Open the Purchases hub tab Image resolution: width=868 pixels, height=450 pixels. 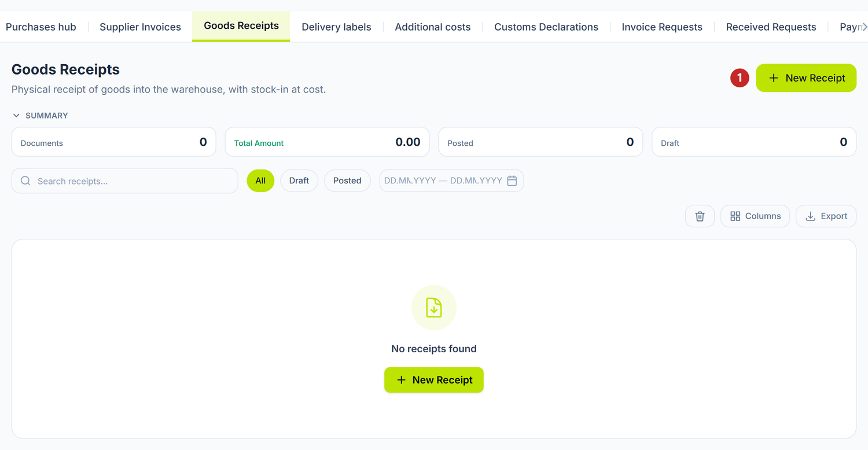41,27
